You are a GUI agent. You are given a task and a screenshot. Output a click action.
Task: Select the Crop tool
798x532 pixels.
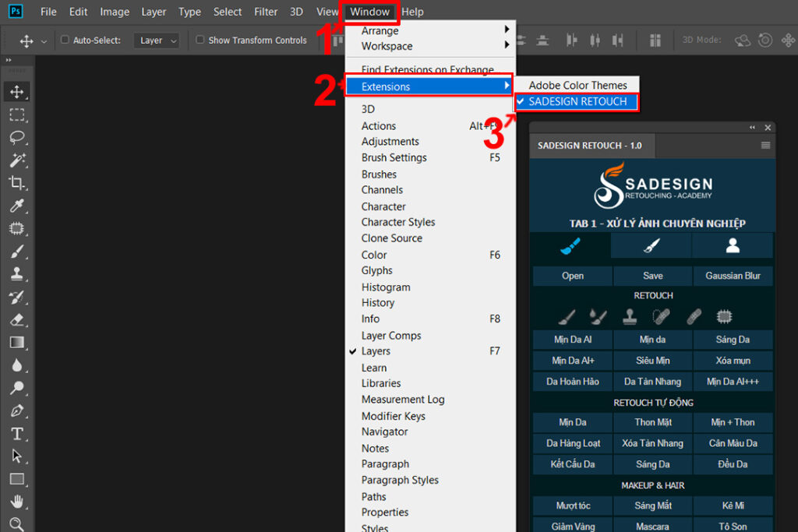[x=16, y=182]
